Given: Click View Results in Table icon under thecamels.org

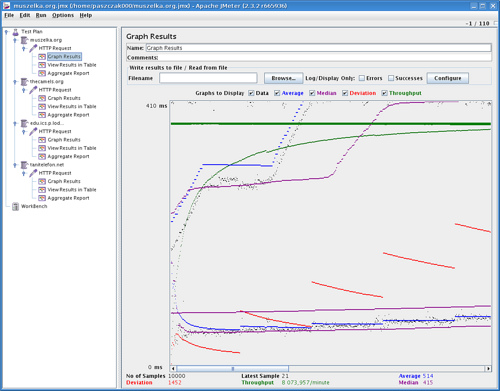Looking at the screenshot, I should tap(42, 107).
